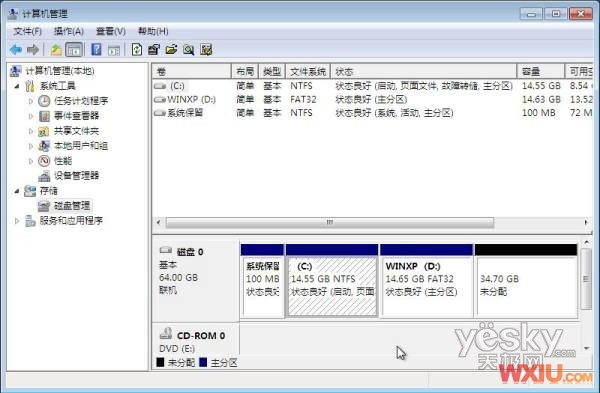Select 磁盘管理 in the tree
Viewport: 600px width, 393px height.
pos(72,205)
